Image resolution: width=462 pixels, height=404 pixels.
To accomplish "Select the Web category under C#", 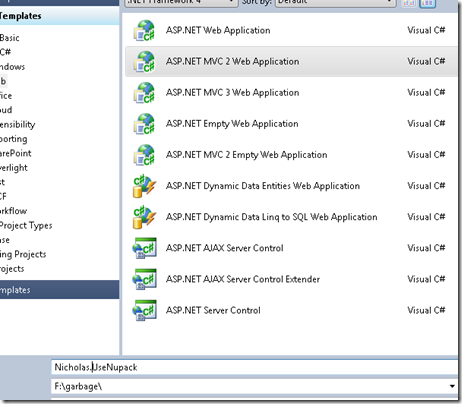I will tap(3, 81).
